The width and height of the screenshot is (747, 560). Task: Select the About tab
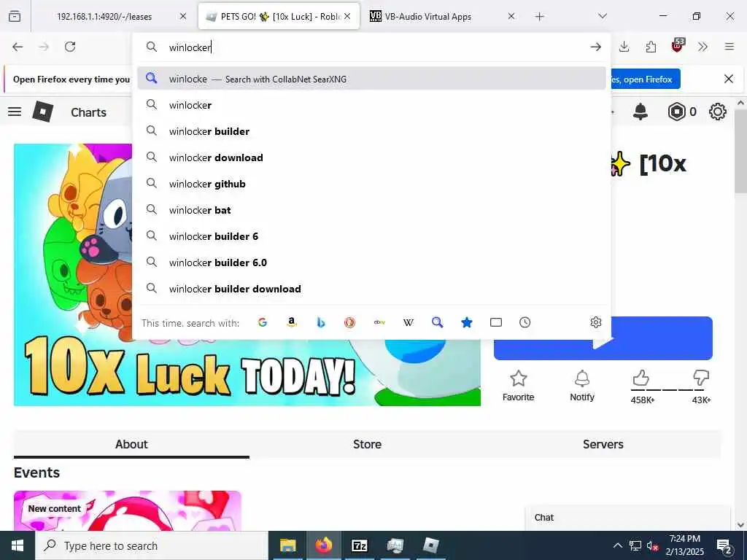click(131, 444)
